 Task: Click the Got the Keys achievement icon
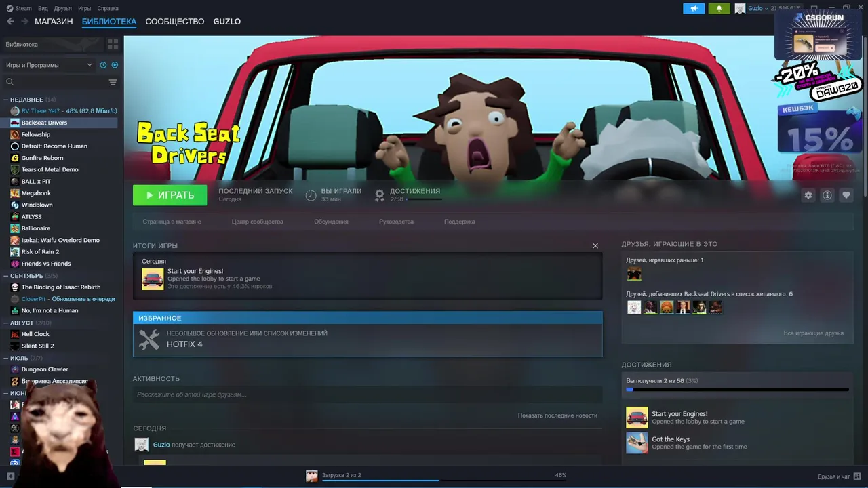pyautogui.click(x=637, y=443)
